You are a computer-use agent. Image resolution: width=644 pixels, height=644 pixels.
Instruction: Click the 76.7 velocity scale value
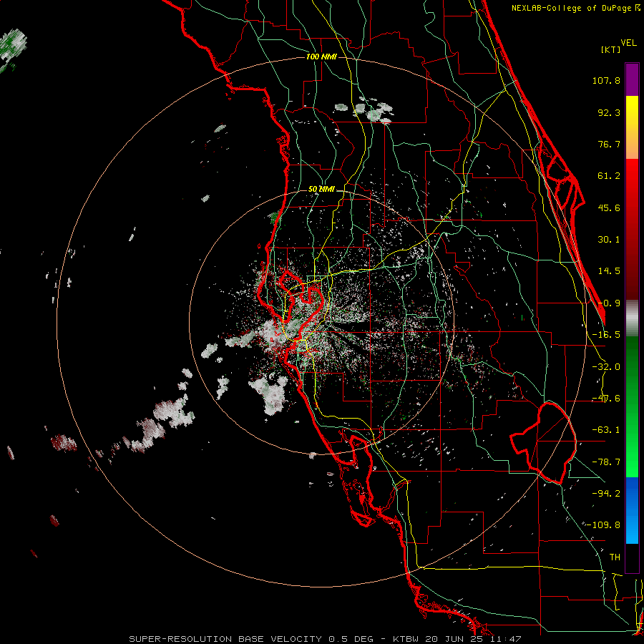(609, 144)
